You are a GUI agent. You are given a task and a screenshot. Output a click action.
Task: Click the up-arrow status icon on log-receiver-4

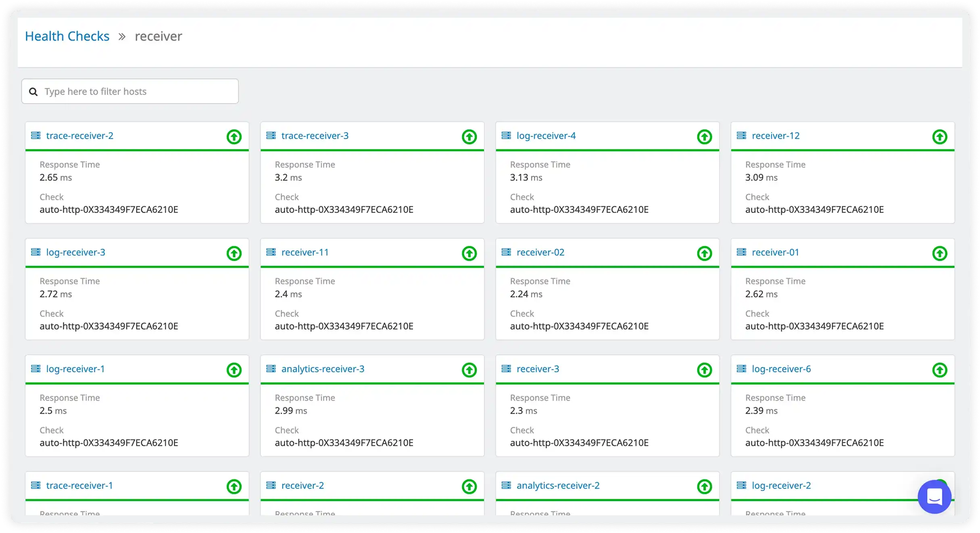704,137
